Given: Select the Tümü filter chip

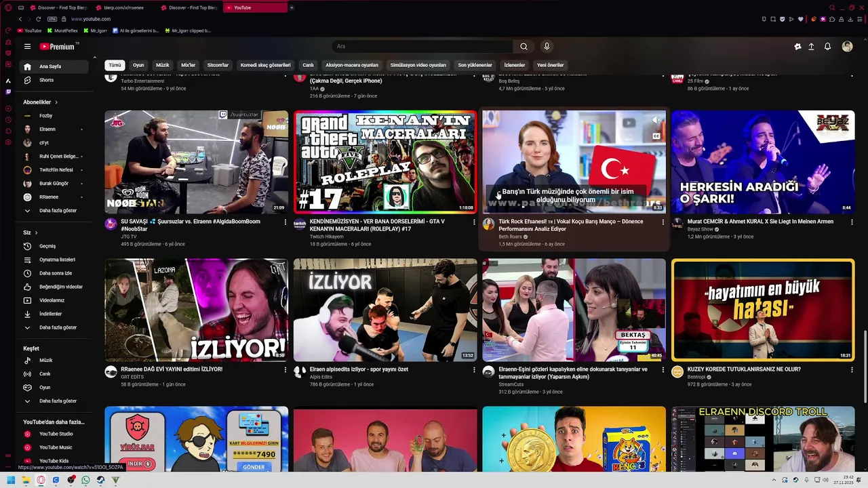Looking at the screenshot, I should pyautogui.click(x=115, y=65).
